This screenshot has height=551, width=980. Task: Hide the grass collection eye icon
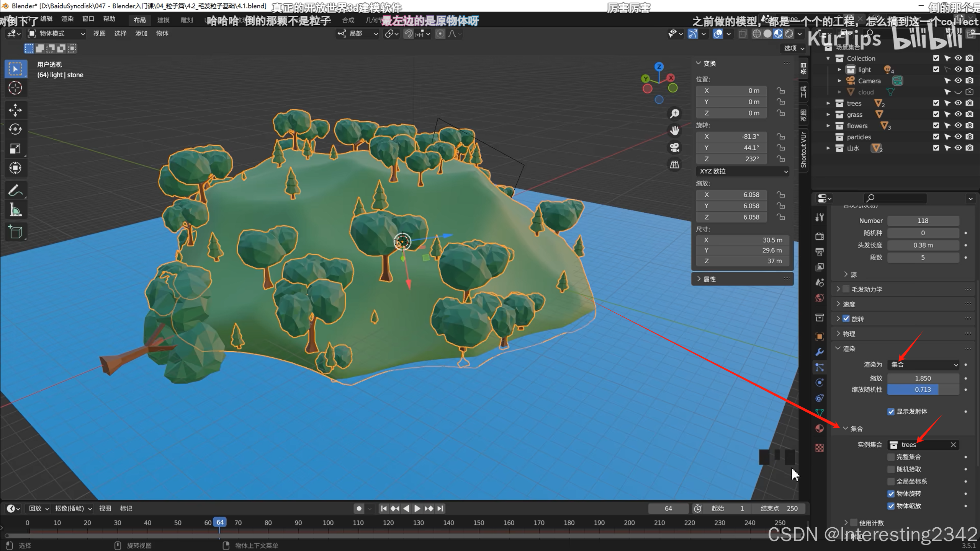[x=958, y=114]
